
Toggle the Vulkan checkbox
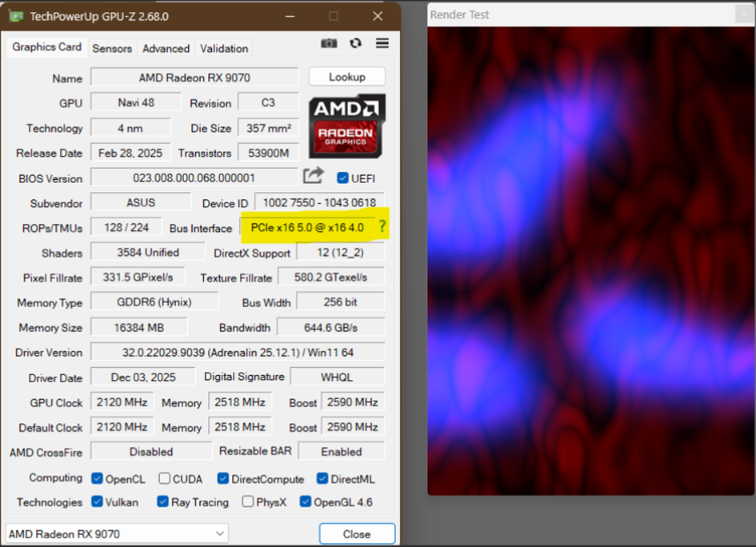click(97, 501)
